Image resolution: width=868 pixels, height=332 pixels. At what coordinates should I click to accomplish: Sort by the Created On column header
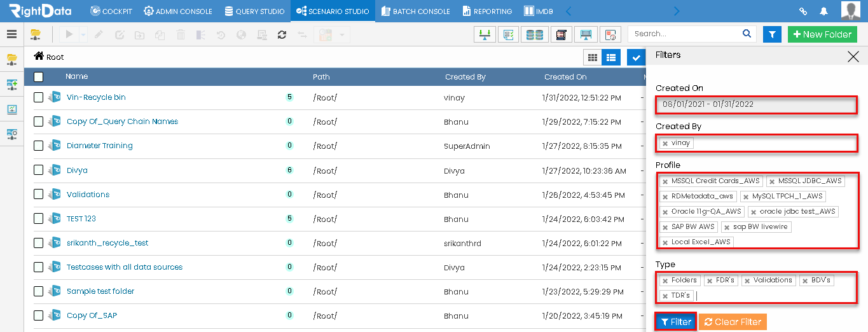point(565,77)
